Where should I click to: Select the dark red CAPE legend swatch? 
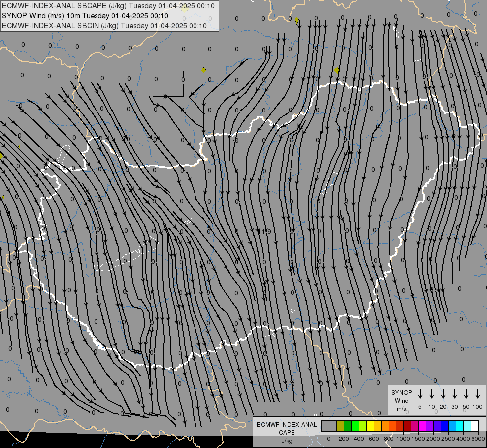coord(408,426)
